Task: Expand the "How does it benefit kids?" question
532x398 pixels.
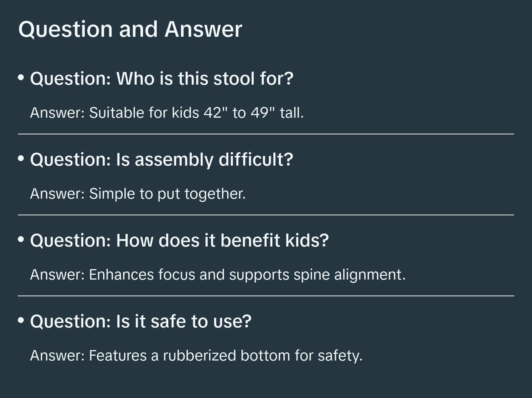Action: [179, 241]
